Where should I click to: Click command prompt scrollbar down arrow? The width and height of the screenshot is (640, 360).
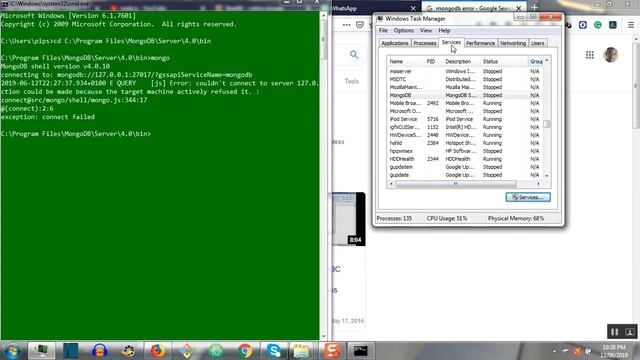(x=324, y=336)
